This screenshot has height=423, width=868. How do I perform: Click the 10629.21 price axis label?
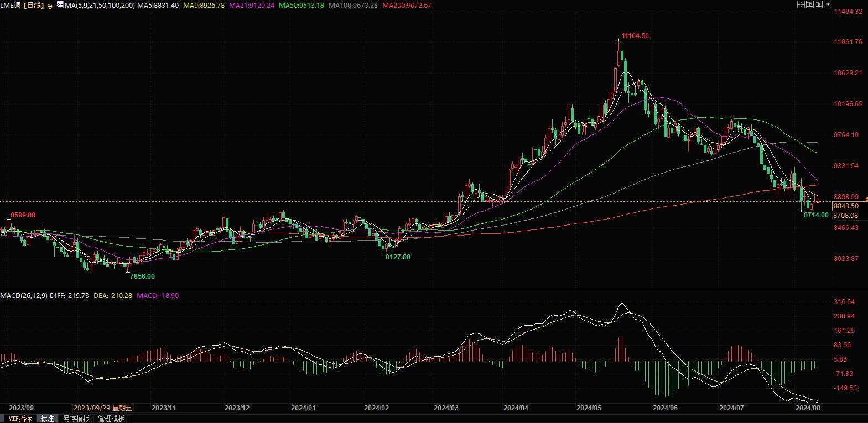pos(848,73)
